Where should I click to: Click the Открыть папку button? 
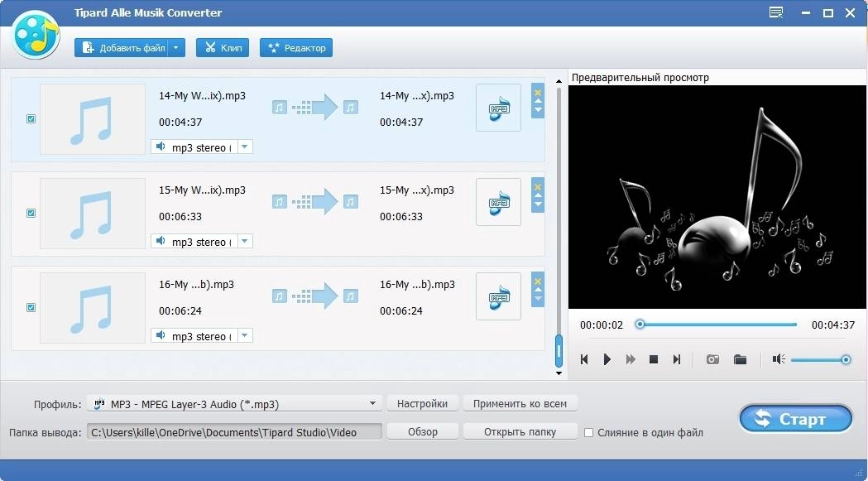pos(520,431)
